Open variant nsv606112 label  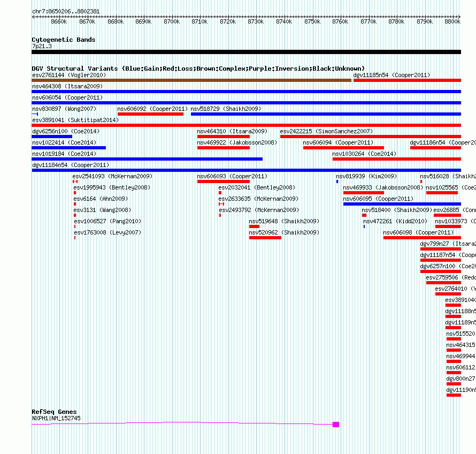point(460,367)
